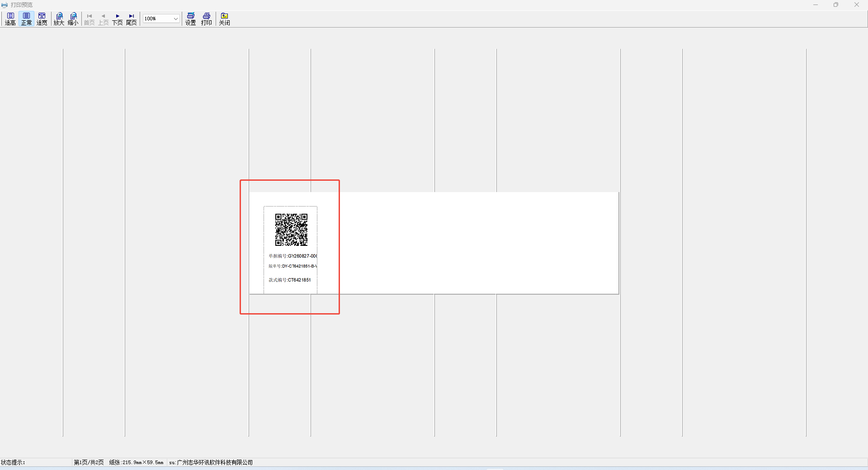Click the 状态提示 status label
This screenshot has width=868, height=470.
(13, 462)
